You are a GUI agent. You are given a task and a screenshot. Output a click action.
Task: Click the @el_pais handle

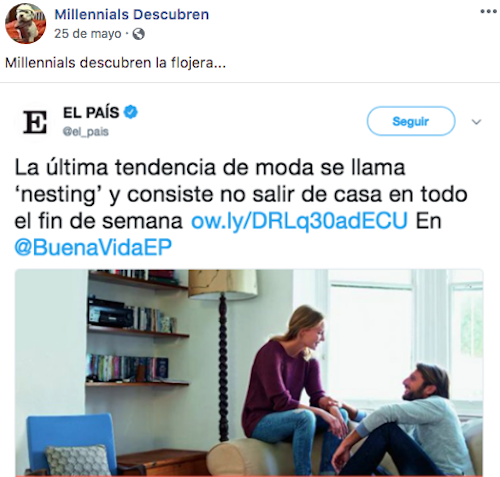(86, 132)
